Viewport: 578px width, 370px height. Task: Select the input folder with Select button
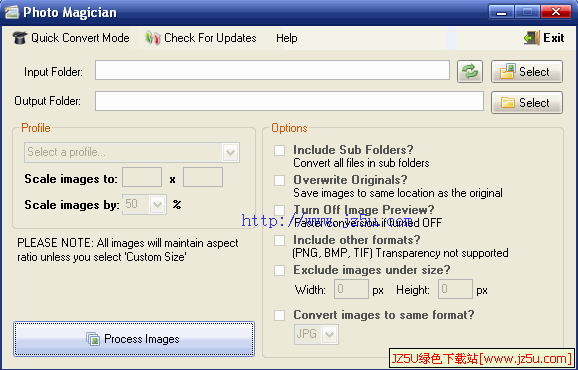click(x=527, y=71)
